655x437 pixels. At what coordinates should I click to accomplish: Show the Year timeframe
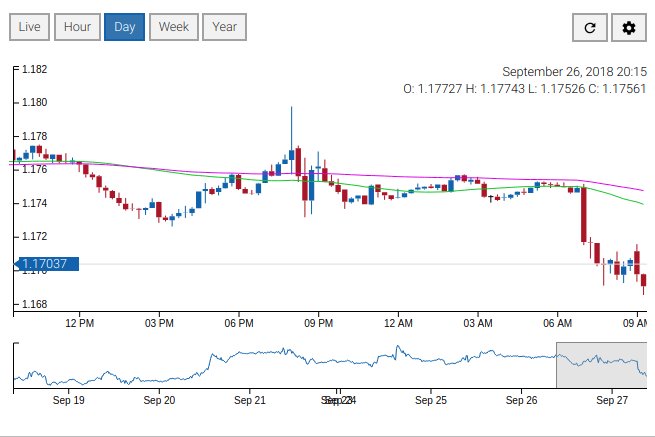pyautogui.click(x=224, y=27)
